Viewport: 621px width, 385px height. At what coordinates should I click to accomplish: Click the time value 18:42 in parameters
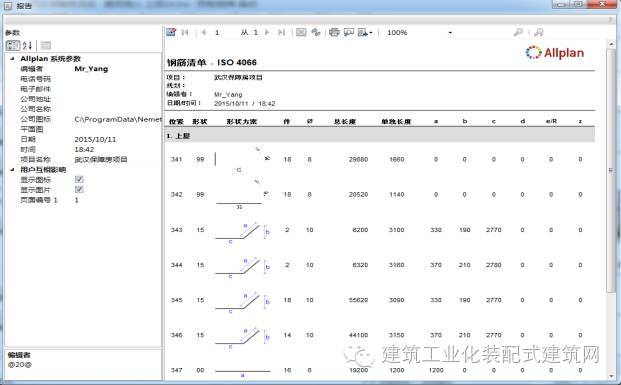coord(84,149)
